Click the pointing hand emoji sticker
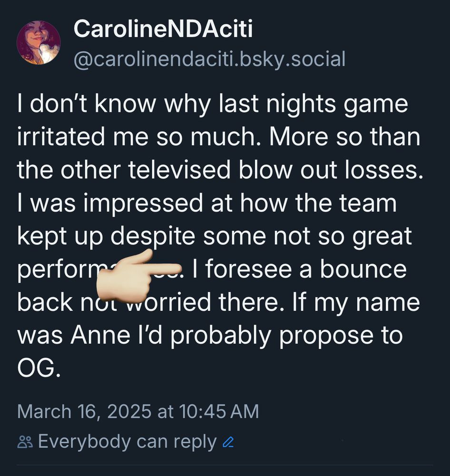450x476 pixels. pyautogui.click(x=139, y=277)
